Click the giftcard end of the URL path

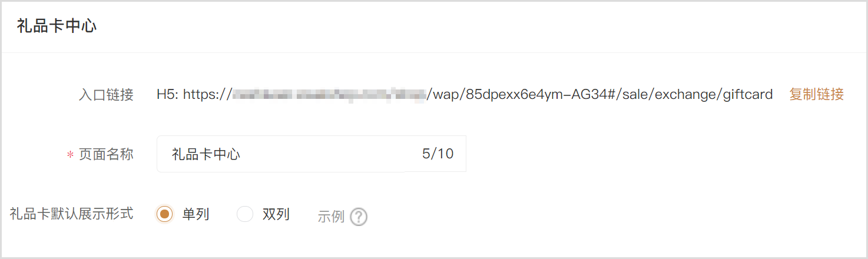click(x=748, y=95)
